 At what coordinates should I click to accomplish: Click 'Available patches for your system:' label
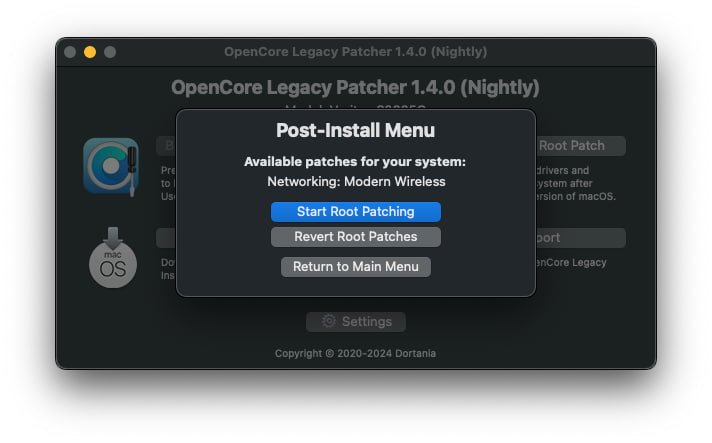(355, 162)
